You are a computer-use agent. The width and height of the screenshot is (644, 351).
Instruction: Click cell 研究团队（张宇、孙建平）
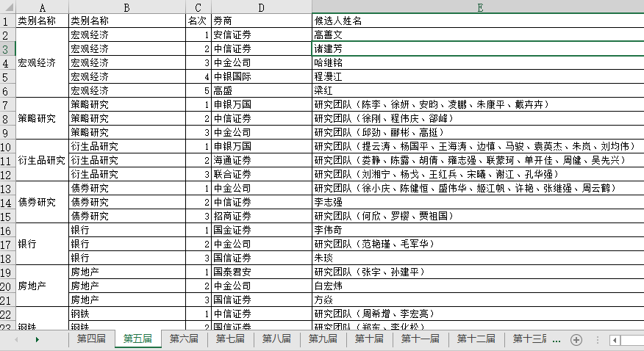coord(478,272)
